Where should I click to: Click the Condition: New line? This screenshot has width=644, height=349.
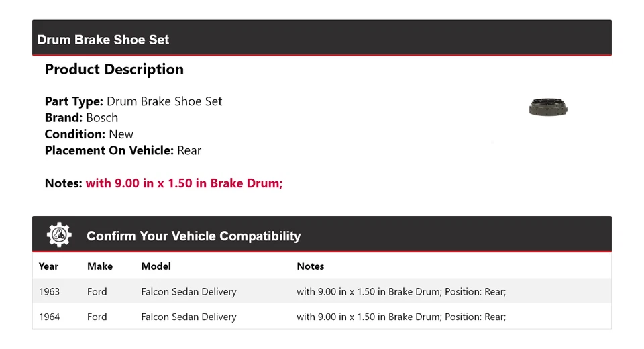(x=89, y=134)
